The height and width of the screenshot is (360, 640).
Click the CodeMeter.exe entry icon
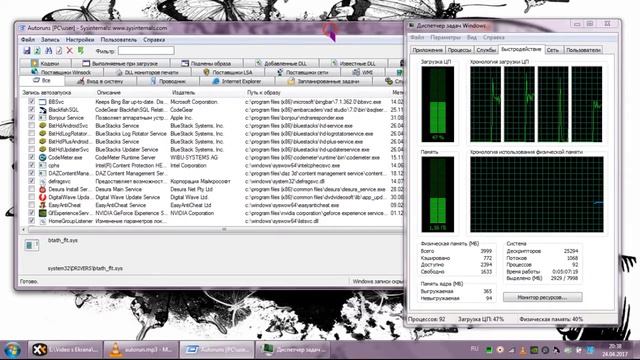click(42, 157)
